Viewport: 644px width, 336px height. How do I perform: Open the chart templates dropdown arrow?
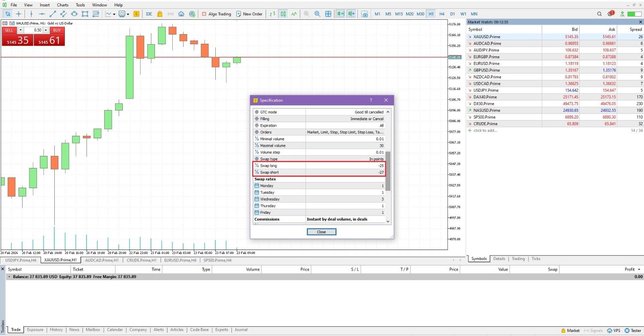[x=128, y=14]
